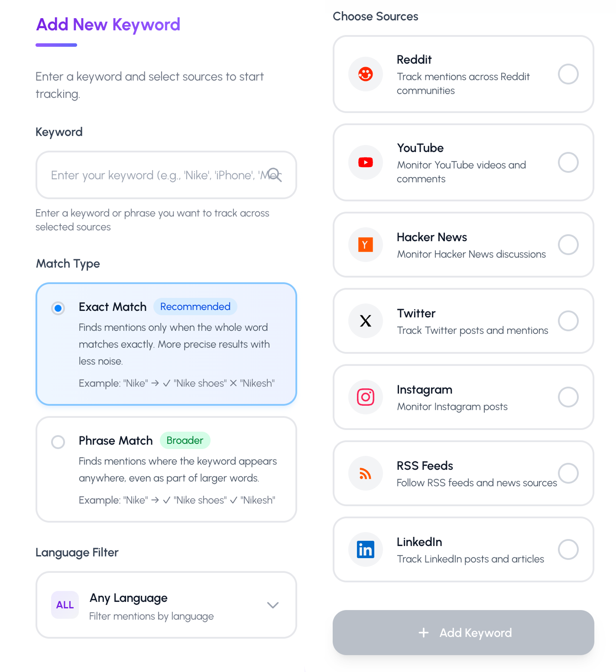Viewport: 616px width, 672px height.
Task: Enable tracking for Reddit source
Action: [x=568, y=74]
